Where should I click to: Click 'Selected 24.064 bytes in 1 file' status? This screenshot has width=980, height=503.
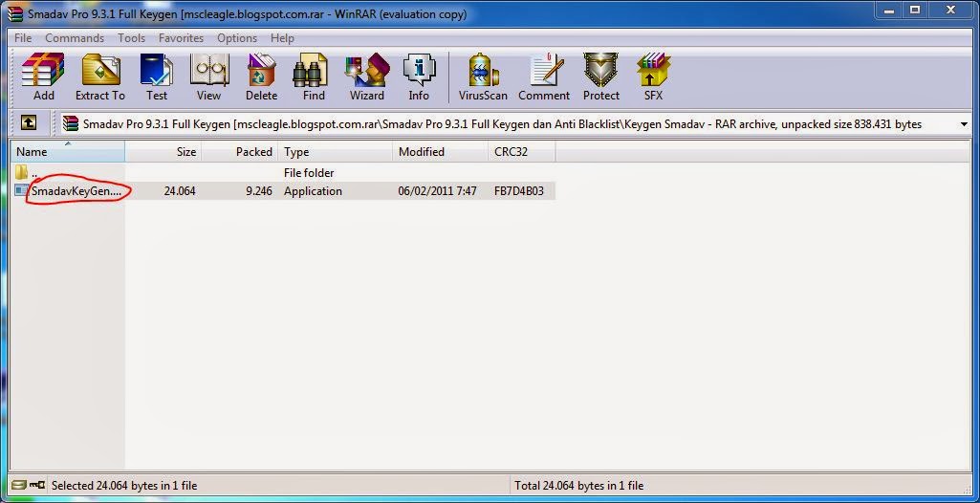(124, 486)
